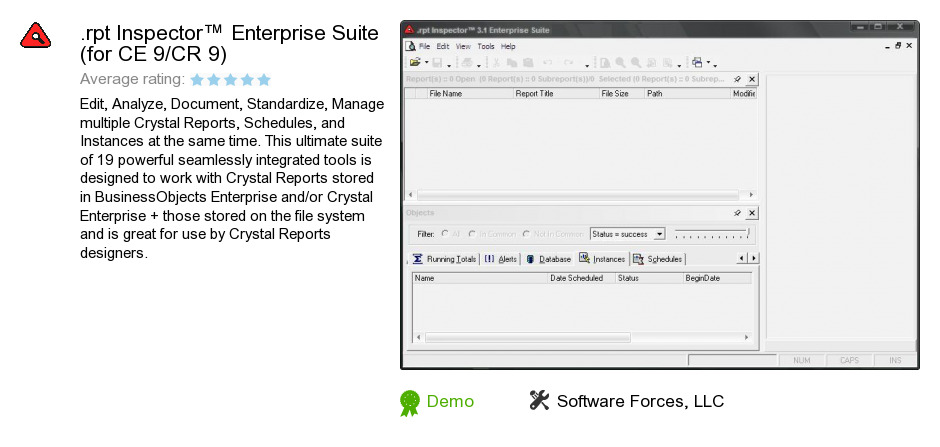The width and height of the screenshot is (940, 447).
Task: Click the document icon left of File menu
Action: click(x=411, y=46)
